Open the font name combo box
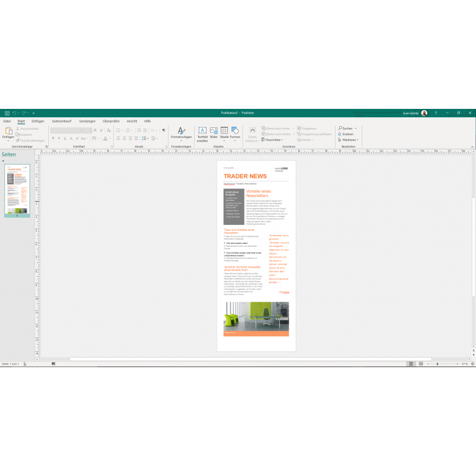476x476 pixels. [x=70, y=130]
